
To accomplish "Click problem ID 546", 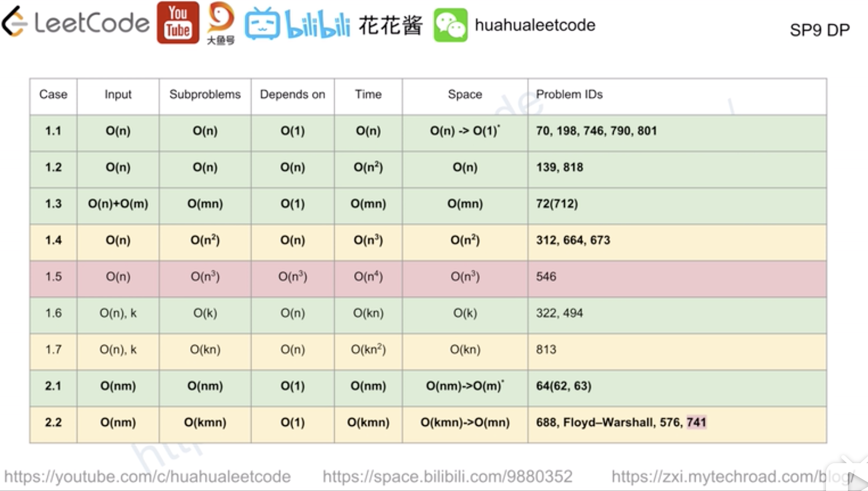I will pyautogui.click(x=546, y=277).
